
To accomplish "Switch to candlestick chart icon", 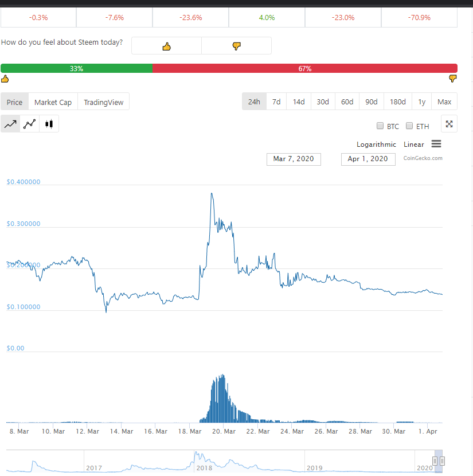I will 49,124.
